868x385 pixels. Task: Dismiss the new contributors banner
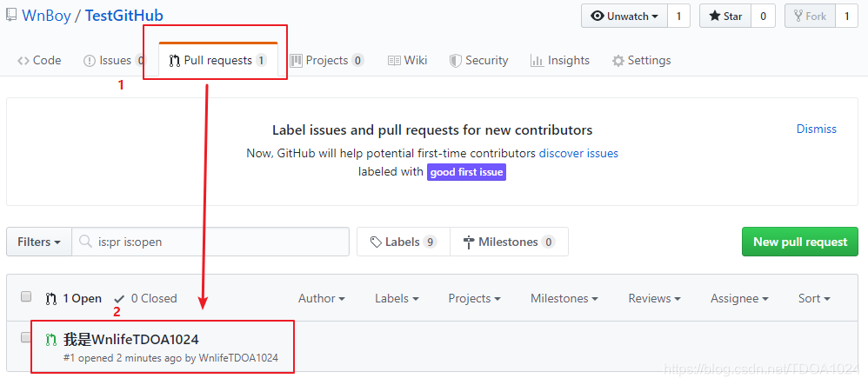click(x=817, y=129)
